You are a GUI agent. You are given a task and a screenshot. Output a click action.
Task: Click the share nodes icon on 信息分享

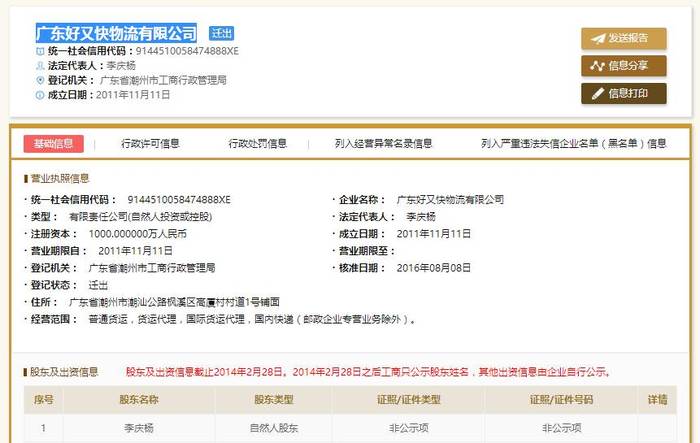[597, 66]
